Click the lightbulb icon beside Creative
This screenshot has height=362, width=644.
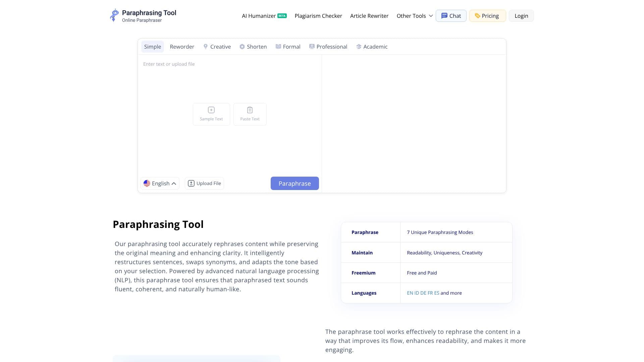click(x=206, y=47)
